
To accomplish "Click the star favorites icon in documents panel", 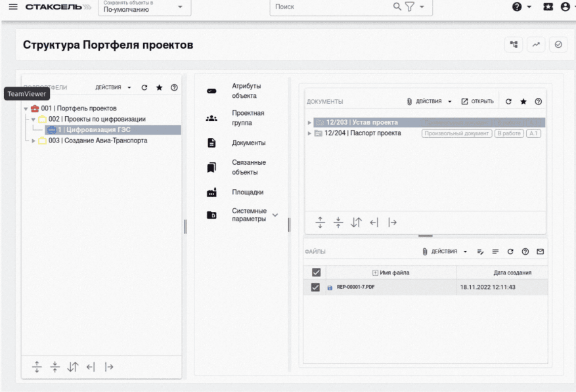I will tap(523, 102).
